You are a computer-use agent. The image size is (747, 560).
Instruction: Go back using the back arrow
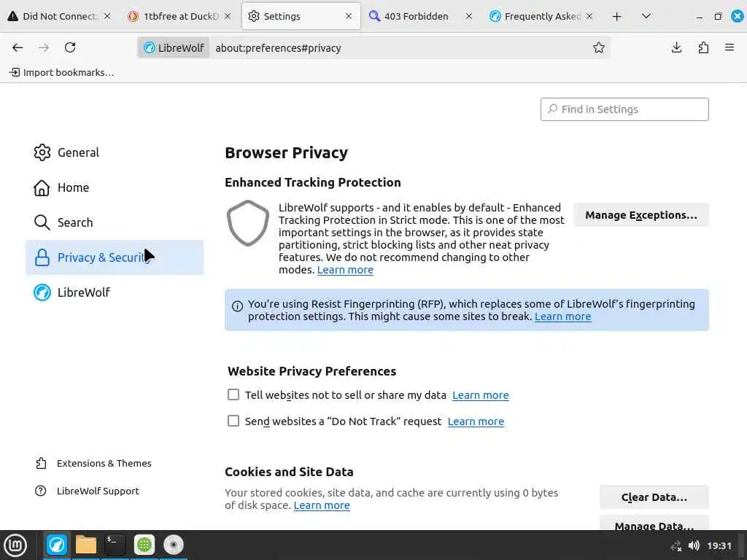(18, 47)
